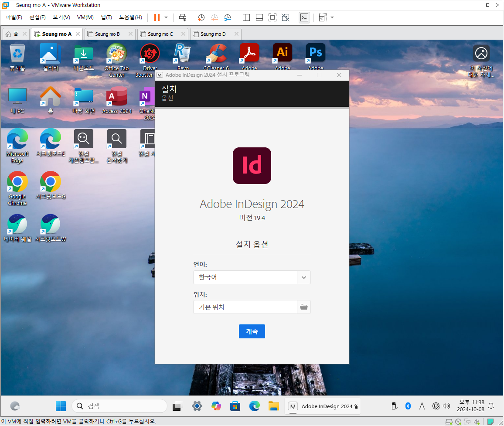Select the 한컴 문서찾기 desktop icon
504x426 pixels.
click(117, 146)
